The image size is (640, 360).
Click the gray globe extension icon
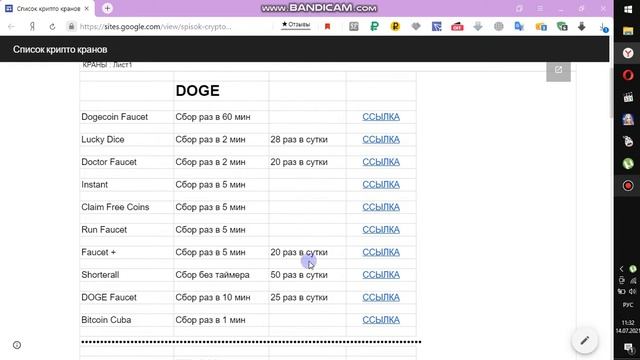(x=498, y=27)
